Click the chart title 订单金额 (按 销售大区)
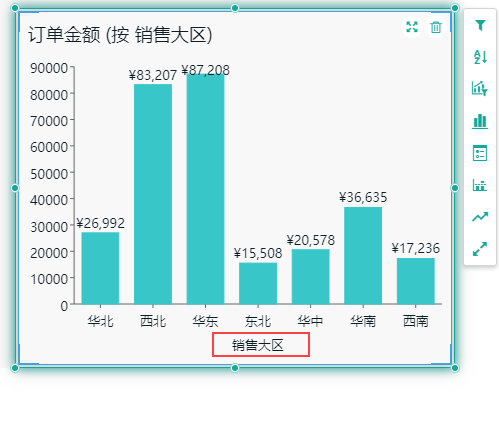The height and width of the screenshot is (422, 499). [120, 35]
